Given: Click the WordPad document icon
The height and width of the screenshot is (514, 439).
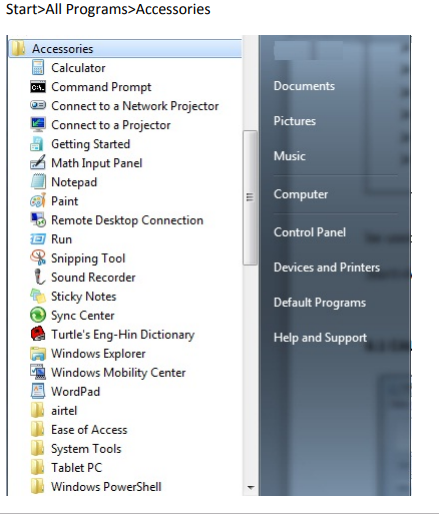Looking at the screenshot, I should click(x=38, y=391).
